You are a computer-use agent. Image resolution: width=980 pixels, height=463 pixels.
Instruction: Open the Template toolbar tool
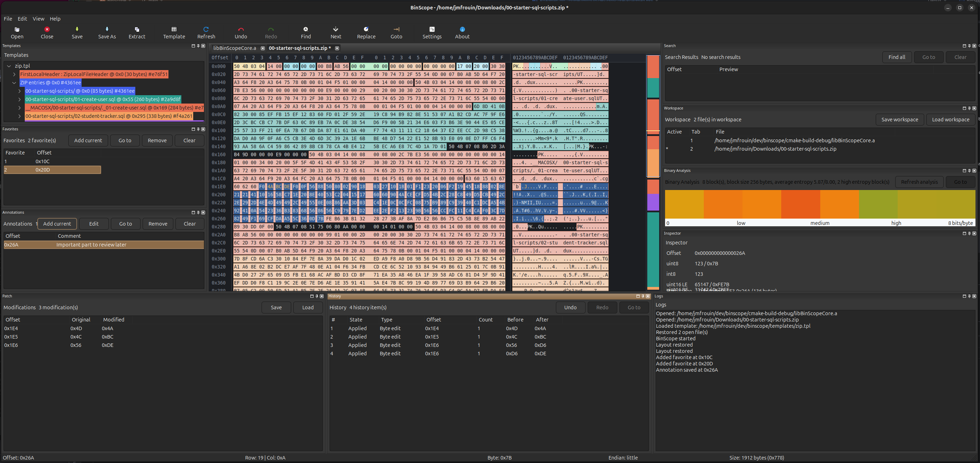point(174,33)
